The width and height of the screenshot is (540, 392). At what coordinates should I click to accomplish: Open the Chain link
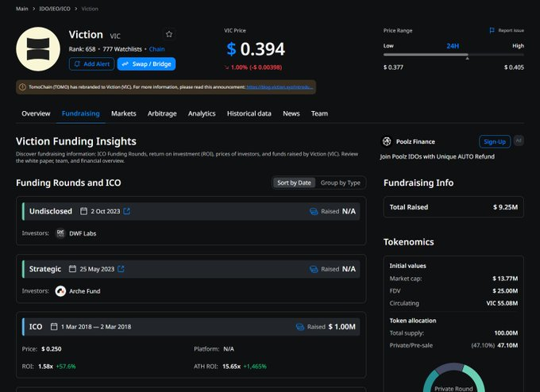point(156,49)
